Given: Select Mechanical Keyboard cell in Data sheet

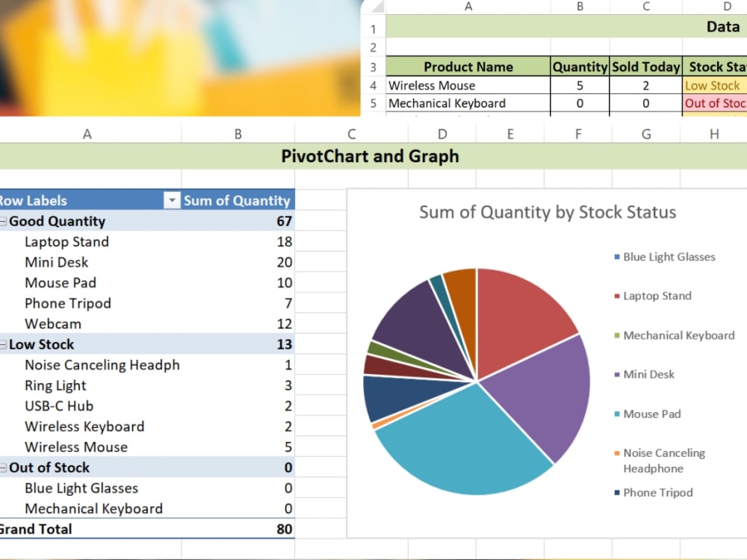Looking at the screenshot, I should tap(468, 103).
